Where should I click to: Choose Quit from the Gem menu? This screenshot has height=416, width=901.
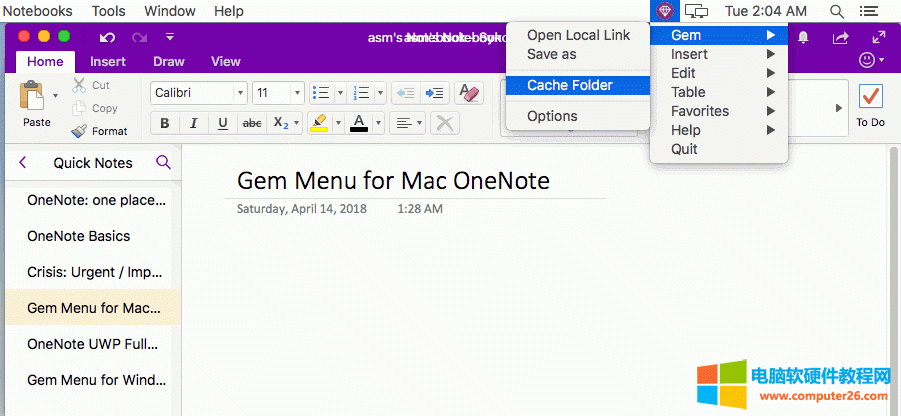point(684,149)
